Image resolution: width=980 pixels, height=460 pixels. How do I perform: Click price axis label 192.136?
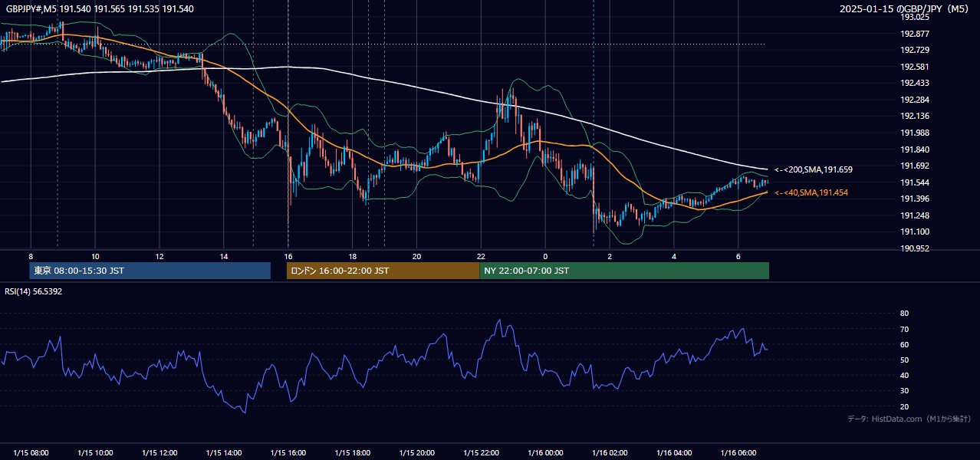click(x=915, y=117)
